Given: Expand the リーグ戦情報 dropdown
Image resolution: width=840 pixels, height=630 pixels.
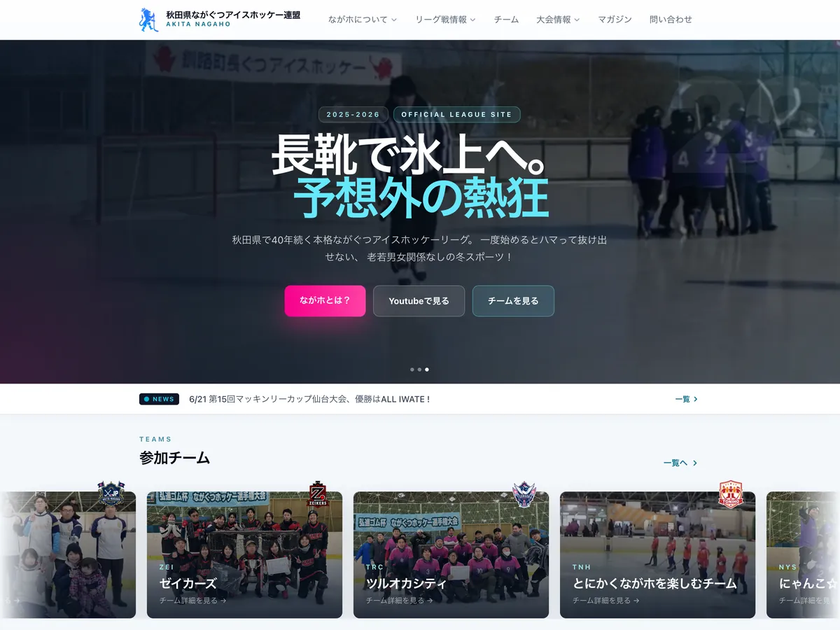Looking at the screenshot, I should [x=445, y=20].
